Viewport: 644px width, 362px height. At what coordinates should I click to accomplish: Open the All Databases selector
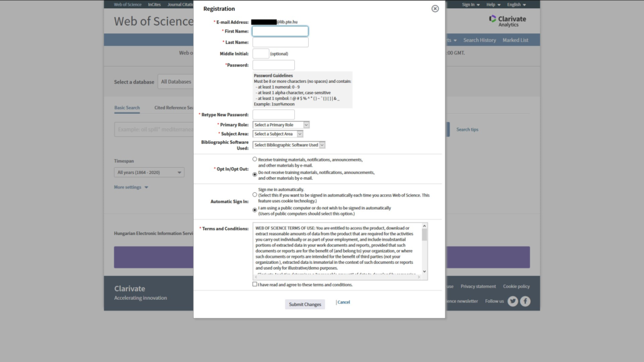[176, 82]
